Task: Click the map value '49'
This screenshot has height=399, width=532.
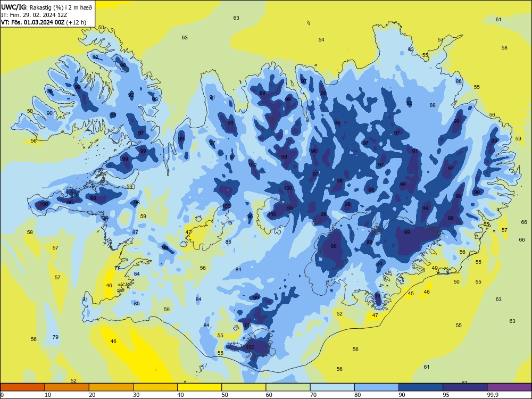Action: [x=435, y=268]
